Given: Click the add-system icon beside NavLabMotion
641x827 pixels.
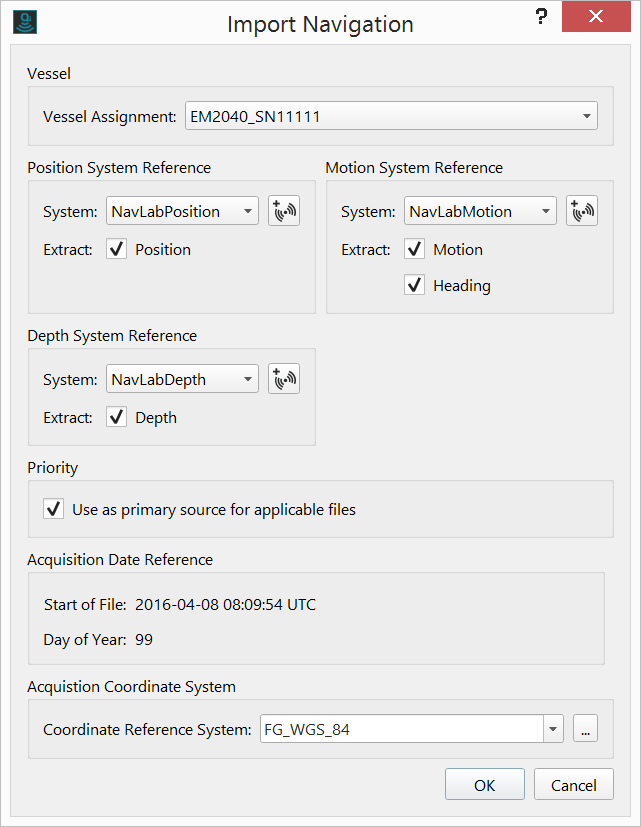Looking at the screenshot, I should pos(582,211).
